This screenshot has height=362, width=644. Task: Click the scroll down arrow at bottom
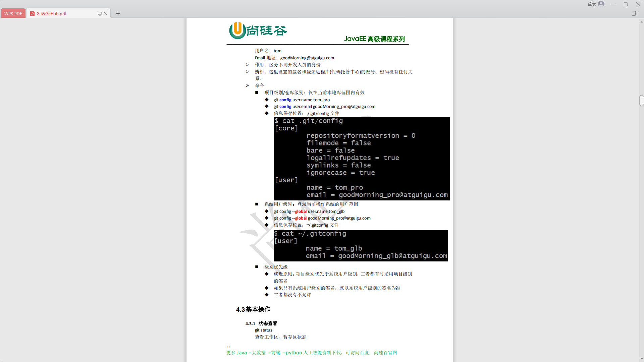pos(641,359)
